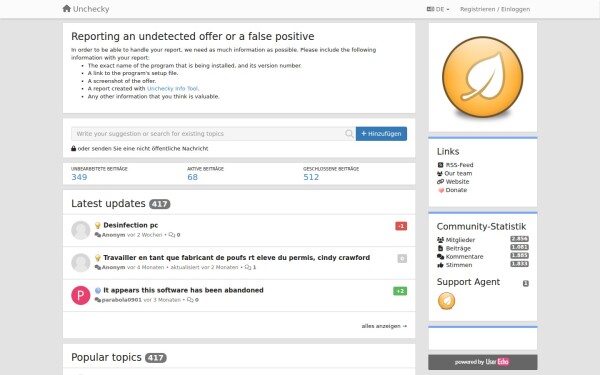Viewport: 600px width, 375px height.
Task: Click the 417 badge next to Popular topics
Action: (156, 358)
